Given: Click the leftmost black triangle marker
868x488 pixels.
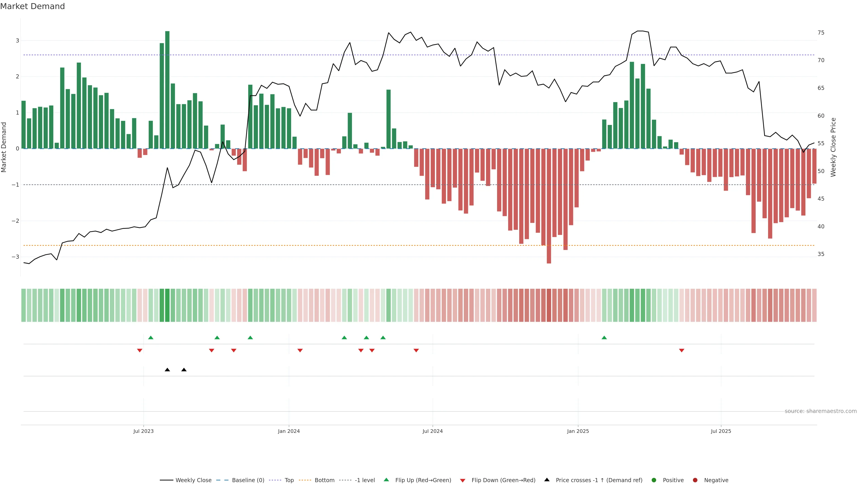Looking at the screenshot, I should 167,370.
